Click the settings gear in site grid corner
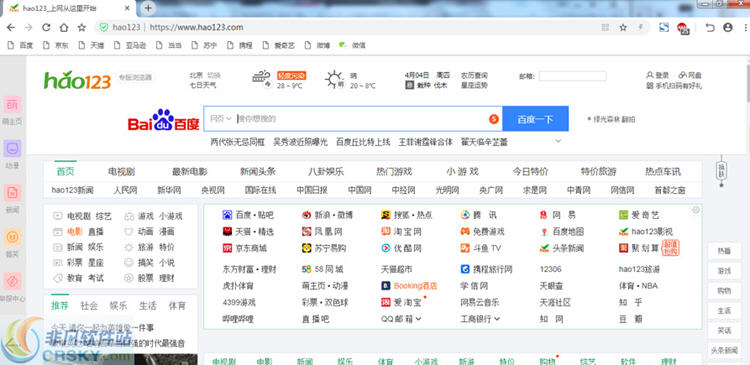Viewport: 750px width, 365px height. tap(696, 210)
